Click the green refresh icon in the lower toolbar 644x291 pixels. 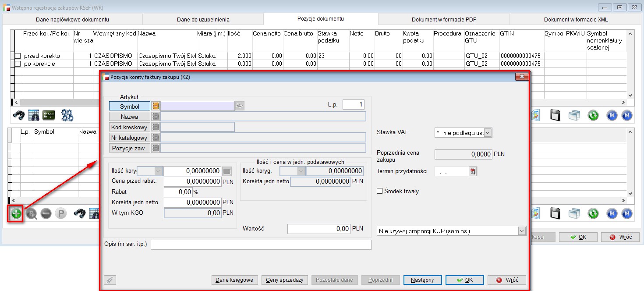pos(593,213)
